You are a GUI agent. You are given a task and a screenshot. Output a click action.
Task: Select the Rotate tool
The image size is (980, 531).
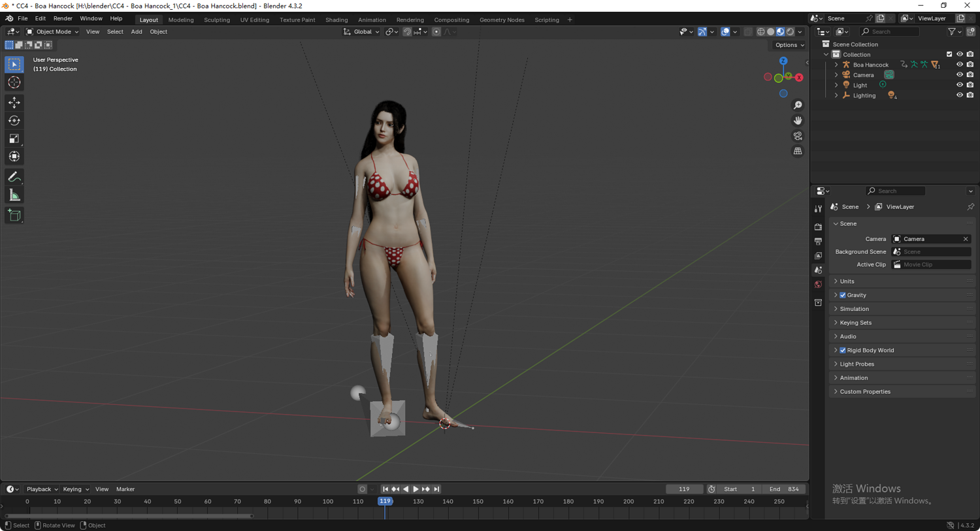(14, 120)
